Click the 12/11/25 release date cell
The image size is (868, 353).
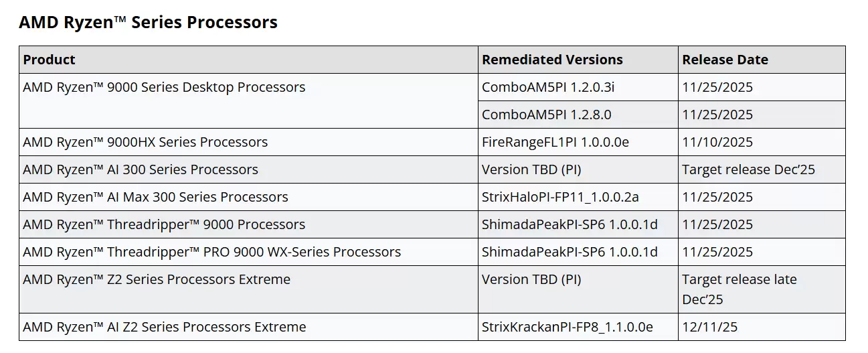pos(711,327)
